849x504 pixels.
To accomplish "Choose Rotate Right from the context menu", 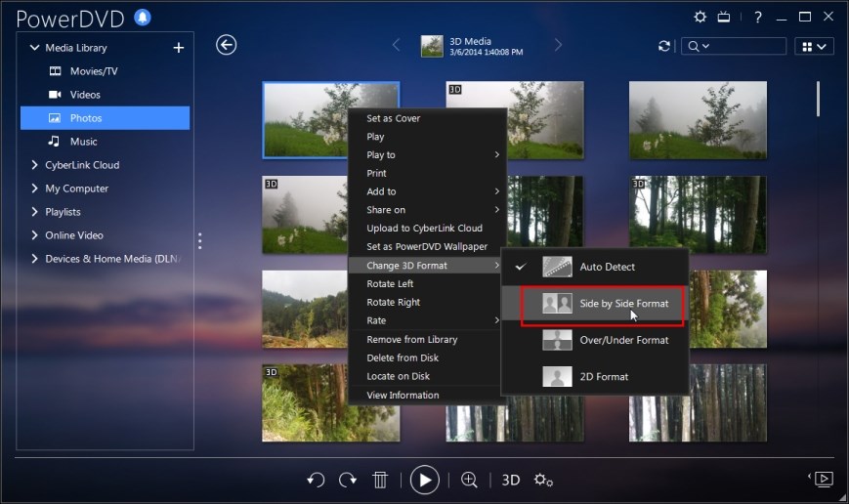I will pyautogui.click(x=393, y=303).
